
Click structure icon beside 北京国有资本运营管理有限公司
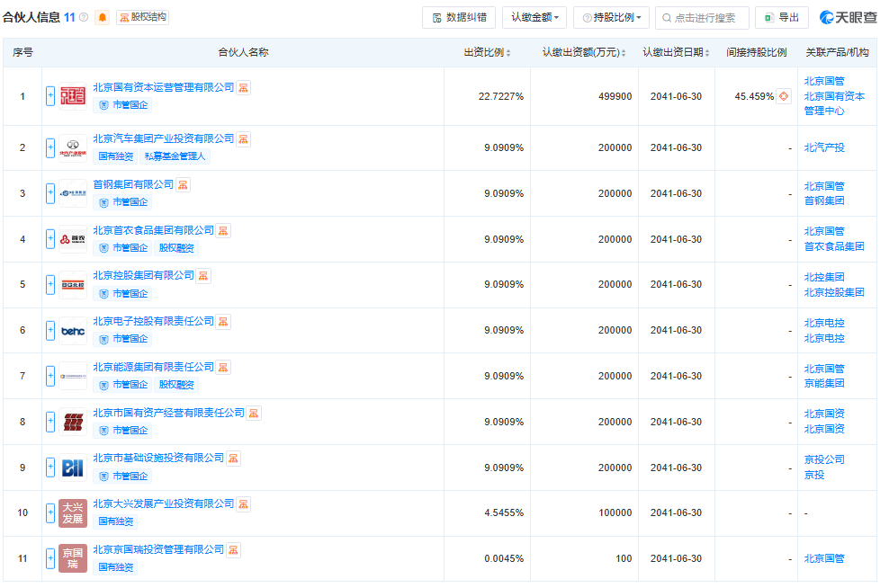[x=243, y=88]
